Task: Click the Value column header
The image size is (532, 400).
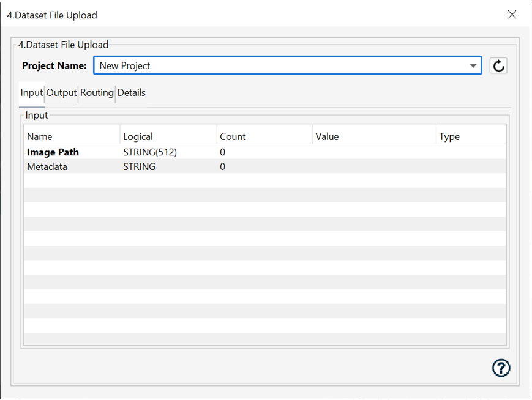Action: tap(373, 136)
